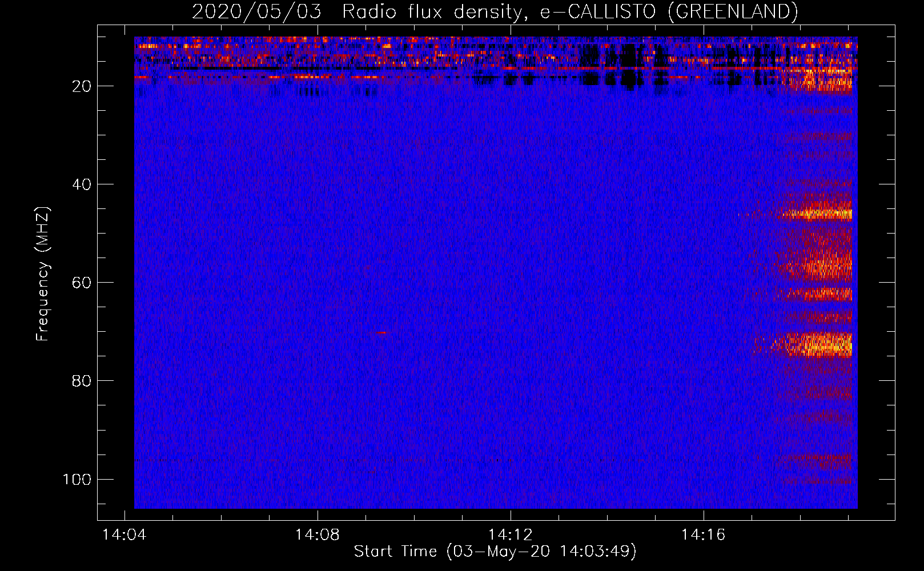Click the plot title "2020/05/03 Radio flux density, e-CALLISTO (GREENLAND)"
Viewport: 924px width, 571px height.
[495, 11]
